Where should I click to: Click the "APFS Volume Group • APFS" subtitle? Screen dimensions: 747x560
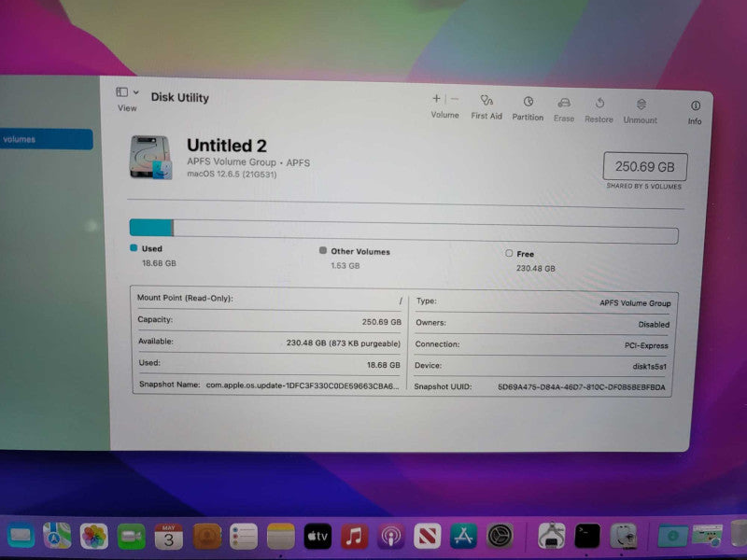pos(248,162)
